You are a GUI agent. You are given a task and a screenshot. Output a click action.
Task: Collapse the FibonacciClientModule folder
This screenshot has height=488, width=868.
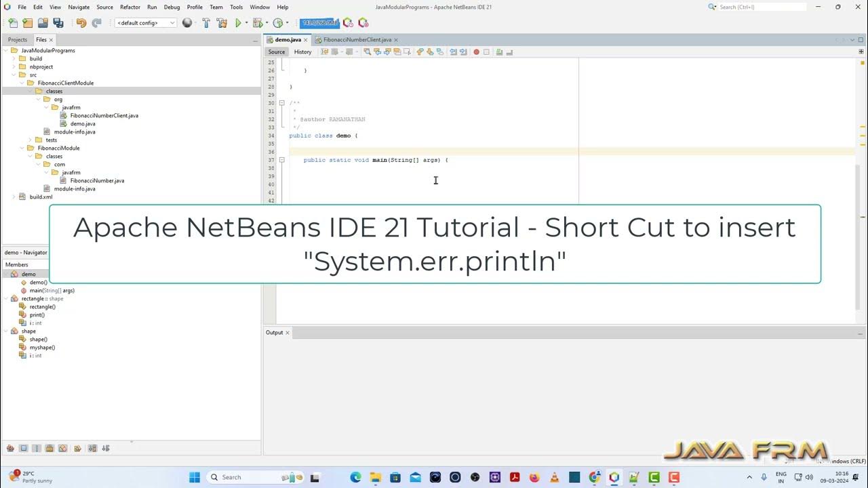[22, 83]
